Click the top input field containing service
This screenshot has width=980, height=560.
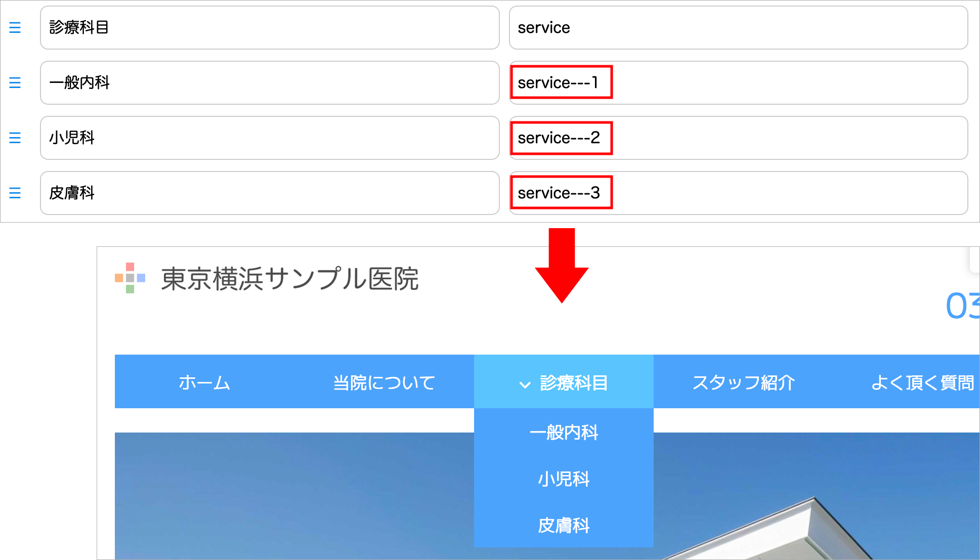pyautogui.click(x=738, y=27)
